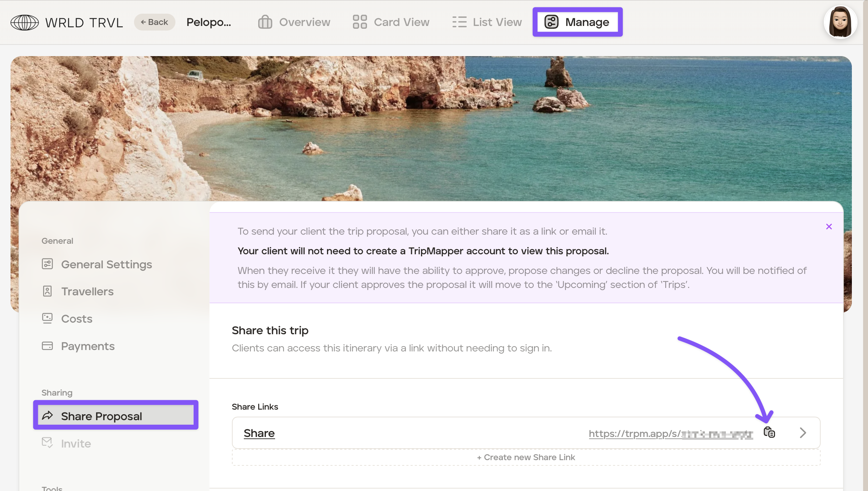Click the Share Proposal arrow icon
The height and width of the screenshot is (491, 868).
[47, 416]
